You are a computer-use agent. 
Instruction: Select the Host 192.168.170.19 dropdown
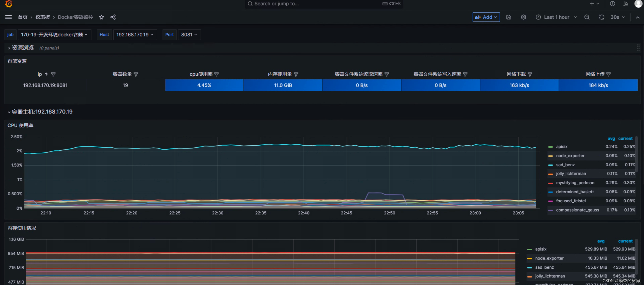134,34
